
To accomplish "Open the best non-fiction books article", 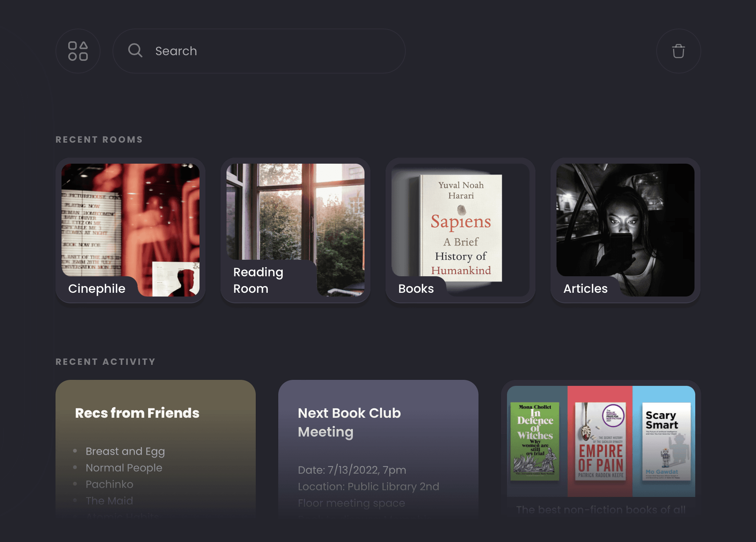I will [601, 509].
